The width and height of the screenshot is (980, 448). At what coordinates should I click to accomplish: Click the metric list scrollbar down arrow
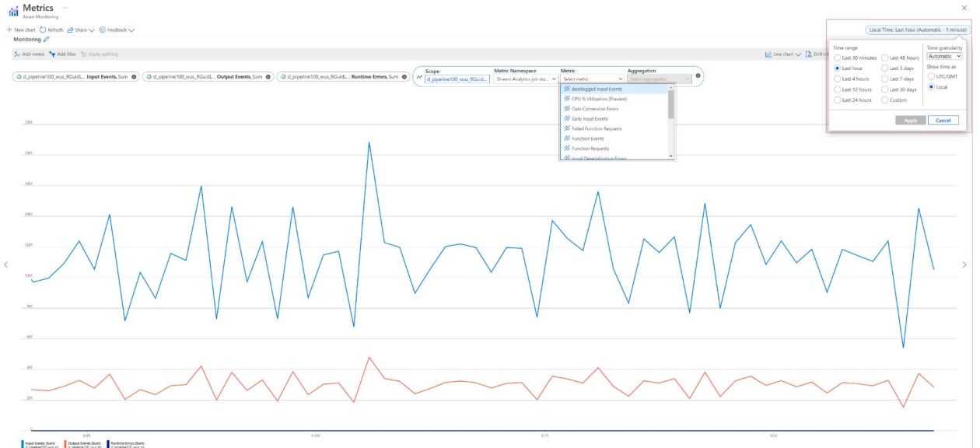671,156
